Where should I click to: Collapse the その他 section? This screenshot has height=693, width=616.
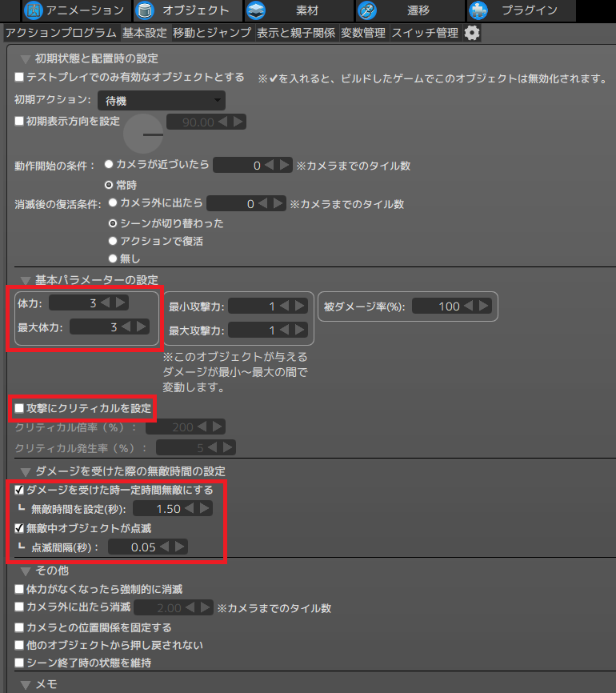(25, 571)
